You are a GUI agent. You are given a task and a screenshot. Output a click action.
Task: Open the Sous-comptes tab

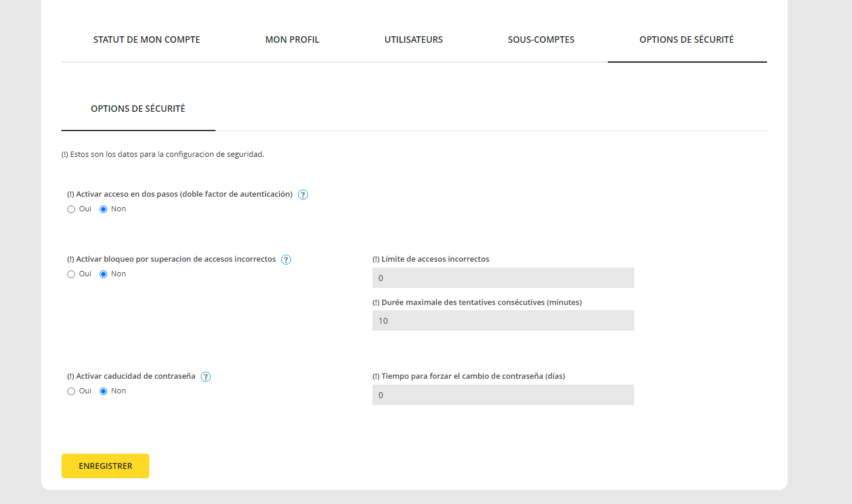tap(541, 40)
